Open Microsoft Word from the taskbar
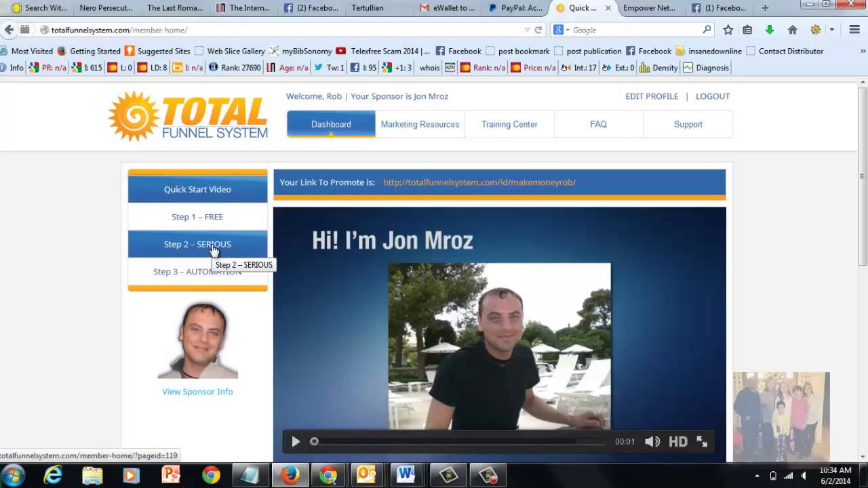The width and height of the screenshot is (868, 488). click(406, 475)
